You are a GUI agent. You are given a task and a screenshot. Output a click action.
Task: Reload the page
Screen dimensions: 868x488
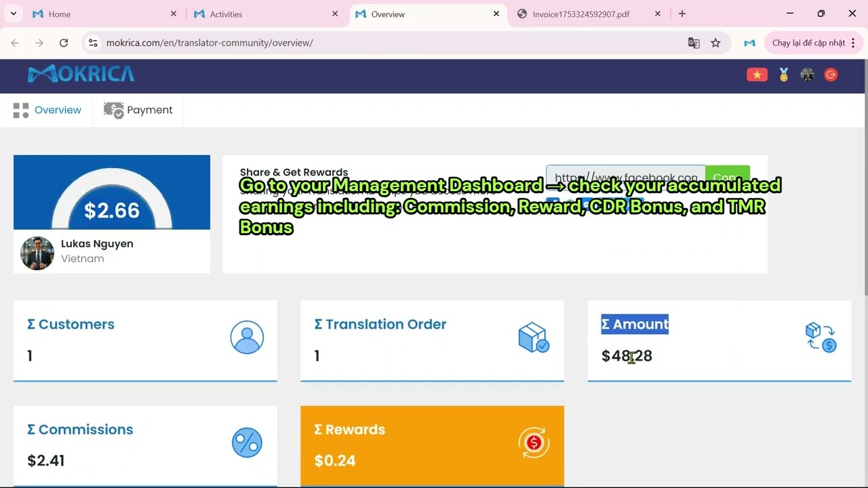[x=64, y=43]
